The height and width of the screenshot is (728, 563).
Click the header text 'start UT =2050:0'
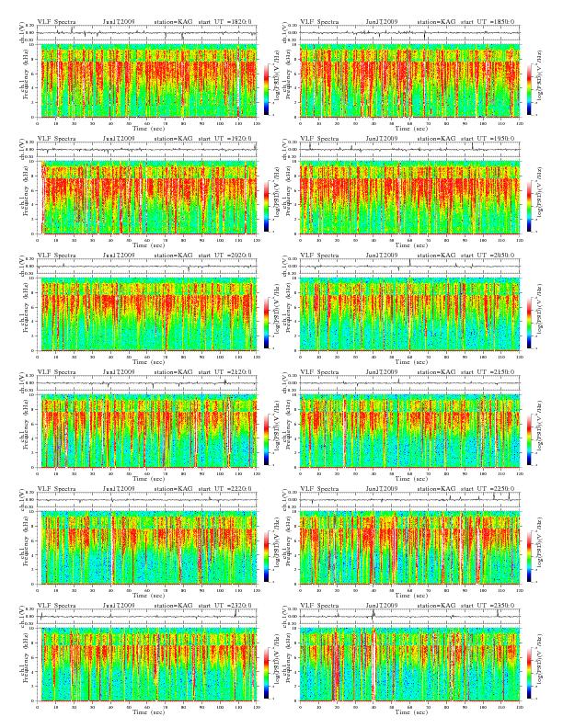(488, 256)
